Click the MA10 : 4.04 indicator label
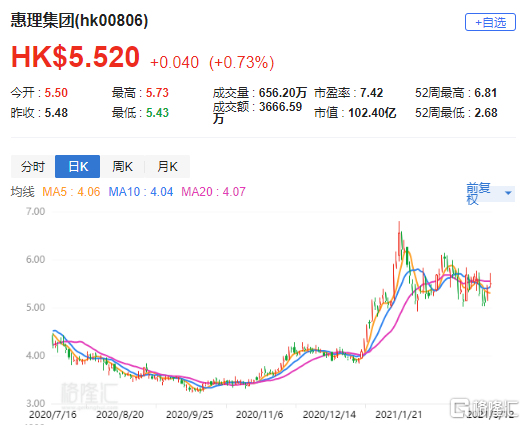This screenshot has width=525, height=425. [141, 192]
